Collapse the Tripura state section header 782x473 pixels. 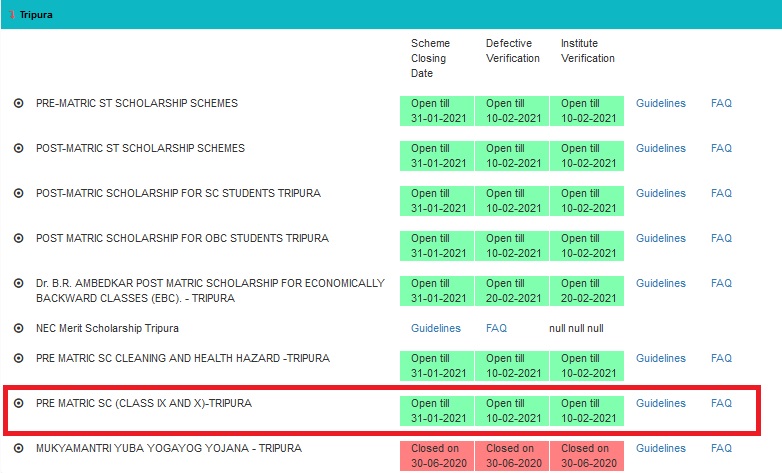(x=36, y=16)
